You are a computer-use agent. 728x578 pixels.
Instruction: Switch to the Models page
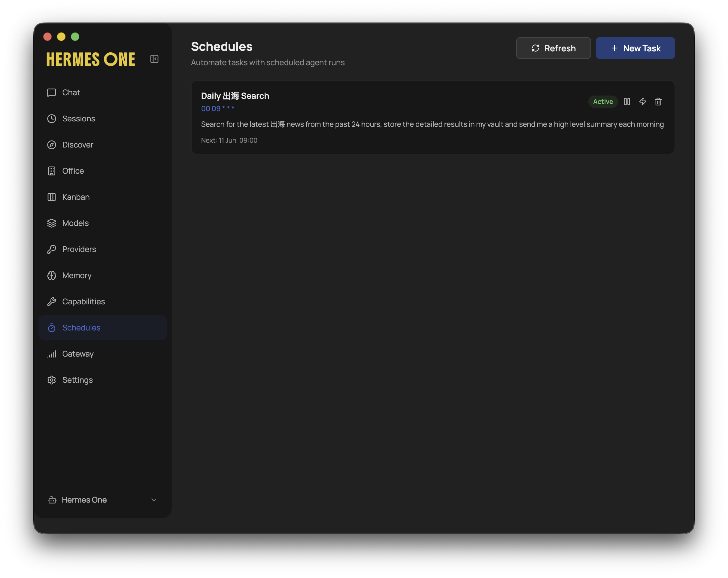click(103, 223)
